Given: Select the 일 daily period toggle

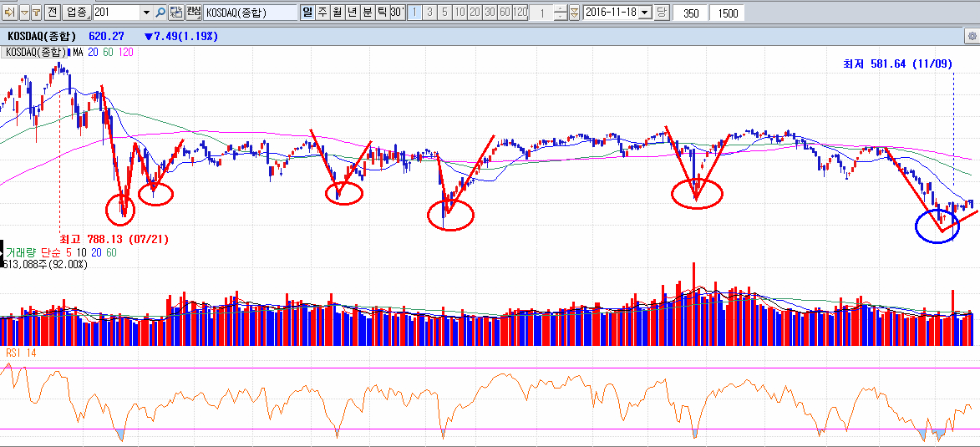Looking at the screenshot, I should (x=307, y=13).
